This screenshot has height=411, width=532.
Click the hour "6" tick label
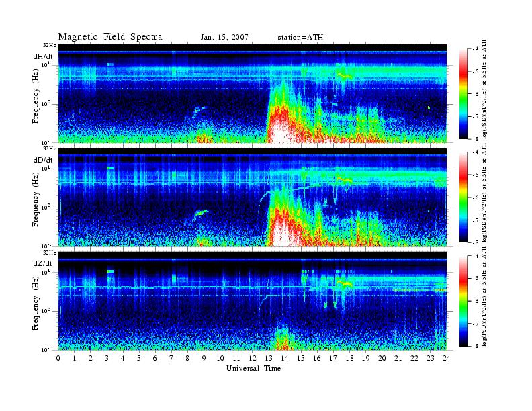(155, 359)
